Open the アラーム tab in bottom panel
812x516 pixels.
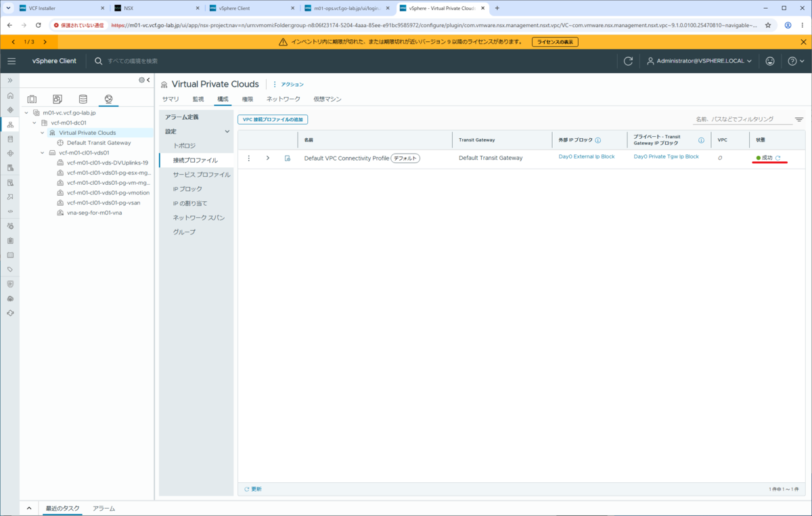point(104,508)
